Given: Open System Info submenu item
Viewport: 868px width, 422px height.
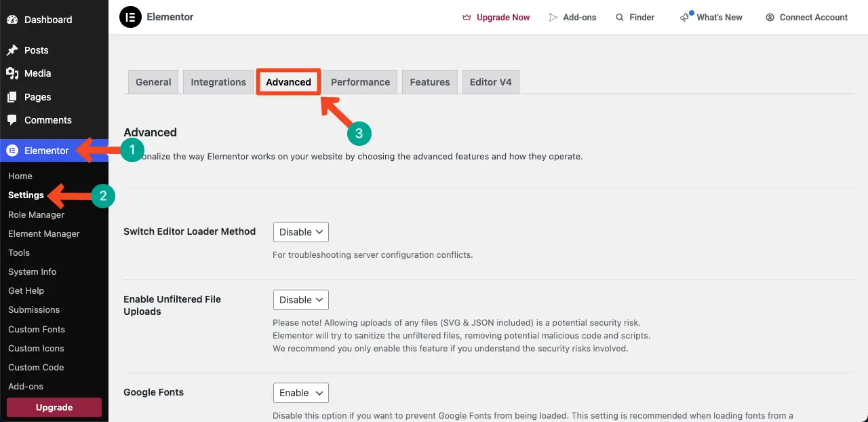Looking at the screenshot, I should click(x=32, y=271).
